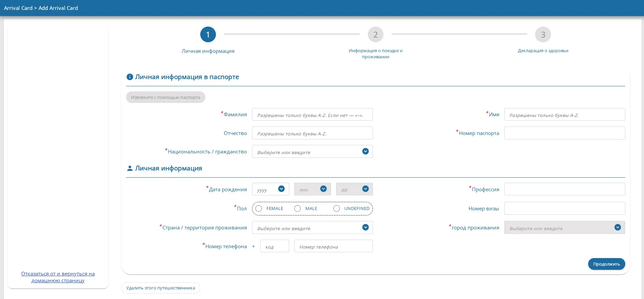
Task: Click step 2 circle for trip information
Action: pos(375,34)
